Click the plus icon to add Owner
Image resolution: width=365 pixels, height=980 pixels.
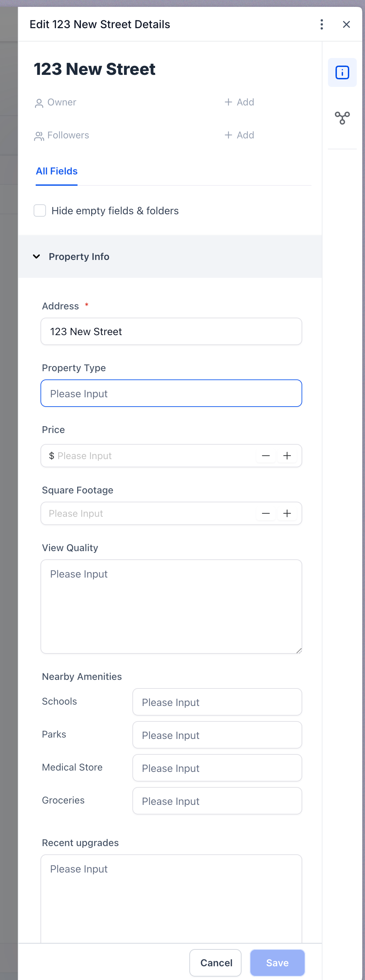click(228, 102)
